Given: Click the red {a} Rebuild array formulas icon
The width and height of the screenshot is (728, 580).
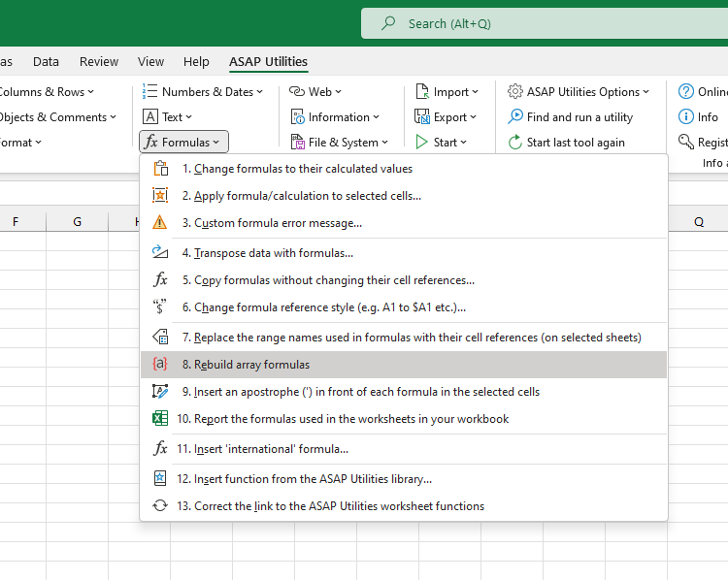Looking at the screenshot, I should point(160,364).
